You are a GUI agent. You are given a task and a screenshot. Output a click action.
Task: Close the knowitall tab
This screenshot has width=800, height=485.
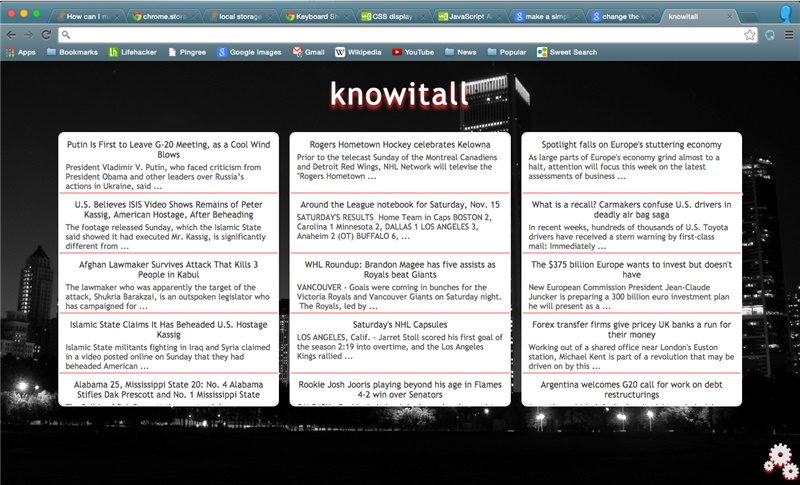tap(729, 16)
